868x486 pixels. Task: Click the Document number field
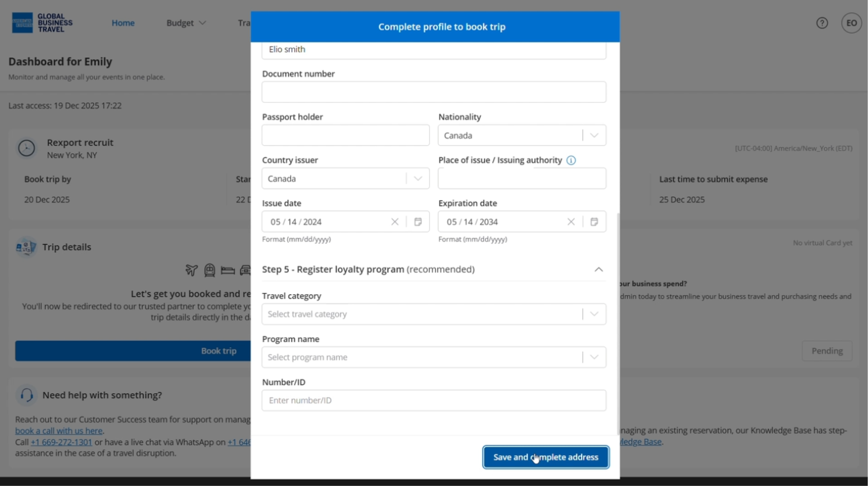click(433, 92)
